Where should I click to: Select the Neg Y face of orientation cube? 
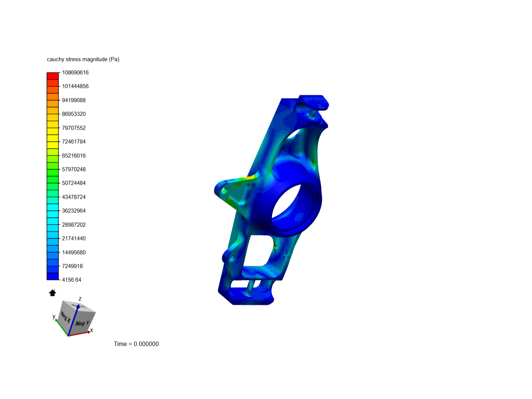[x=82, y=323]
